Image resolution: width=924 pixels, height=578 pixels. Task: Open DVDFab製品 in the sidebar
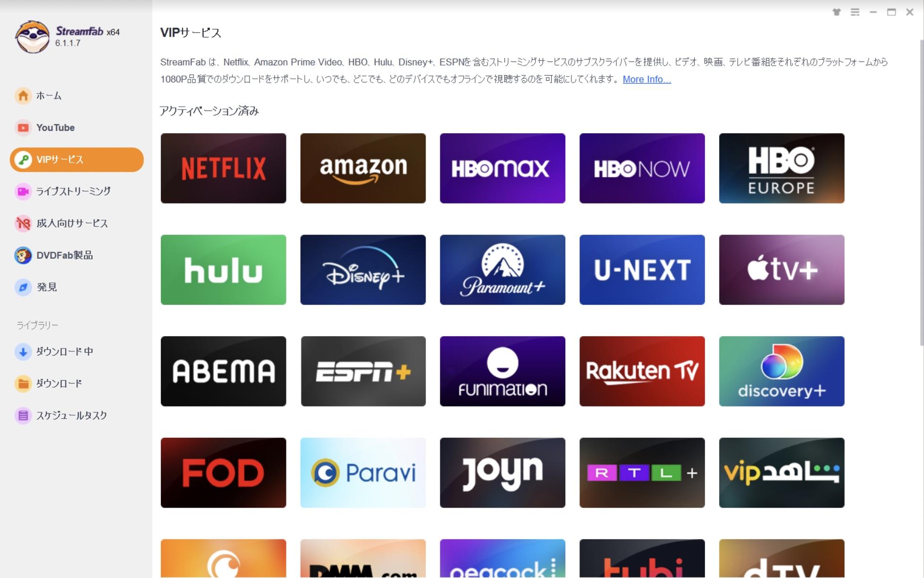[76, 255]
